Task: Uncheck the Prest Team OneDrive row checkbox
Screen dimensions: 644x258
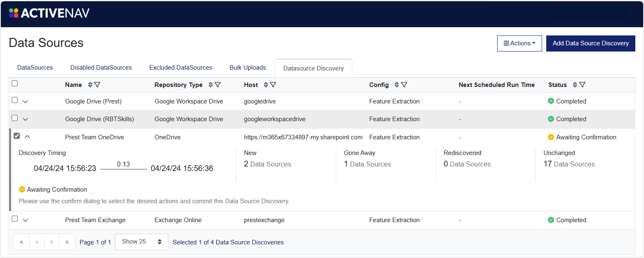Action: [x=17, y=136]
